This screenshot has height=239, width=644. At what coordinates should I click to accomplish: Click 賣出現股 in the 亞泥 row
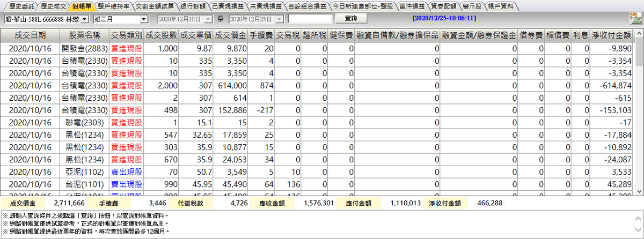127,171
